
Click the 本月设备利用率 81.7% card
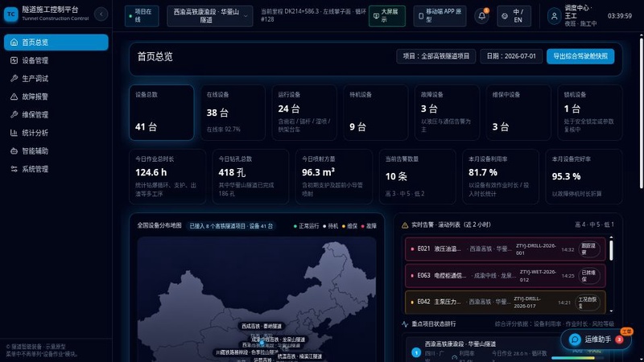pyautogui.click(x=501, y=176)
